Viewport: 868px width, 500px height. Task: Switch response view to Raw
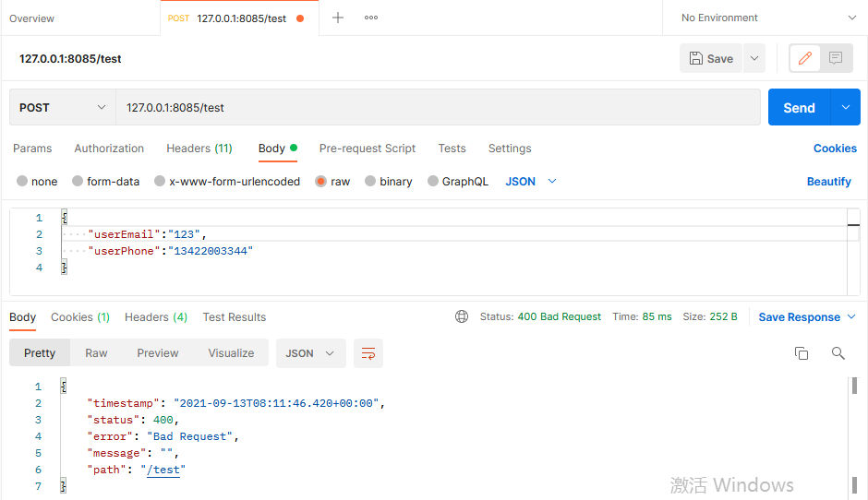96,353
